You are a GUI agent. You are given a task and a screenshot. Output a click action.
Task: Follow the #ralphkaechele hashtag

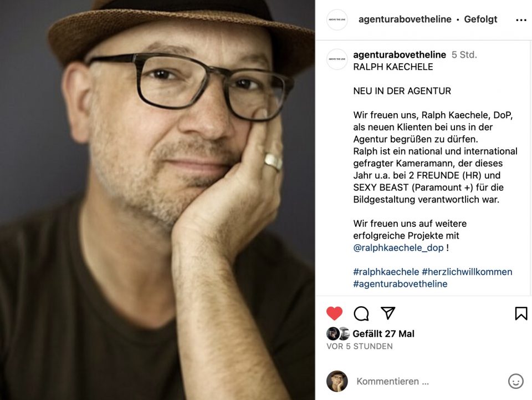pyautogui.click(x=386, y=272)
